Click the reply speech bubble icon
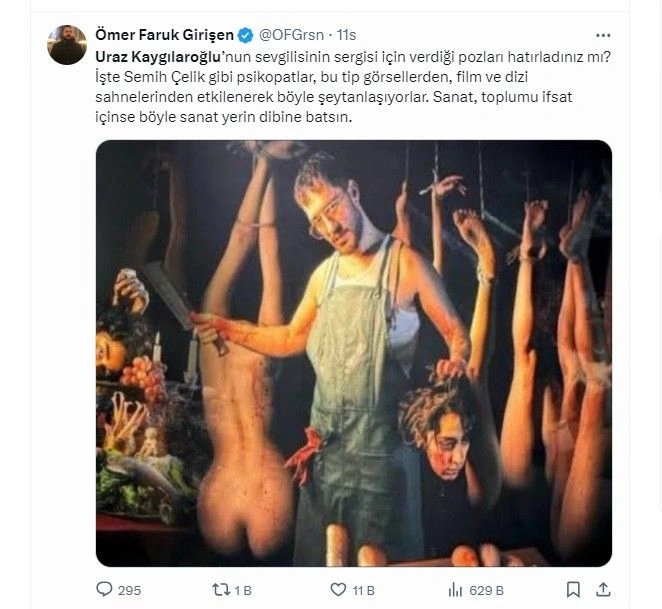This screenshot has height=609, width=662. pos(105,590)
